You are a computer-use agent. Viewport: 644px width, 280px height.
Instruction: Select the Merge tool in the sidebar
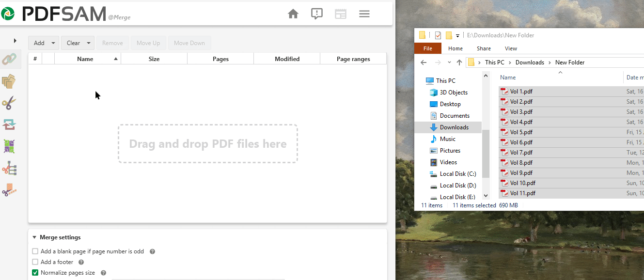pyautogui.click(x=10, y=59)
